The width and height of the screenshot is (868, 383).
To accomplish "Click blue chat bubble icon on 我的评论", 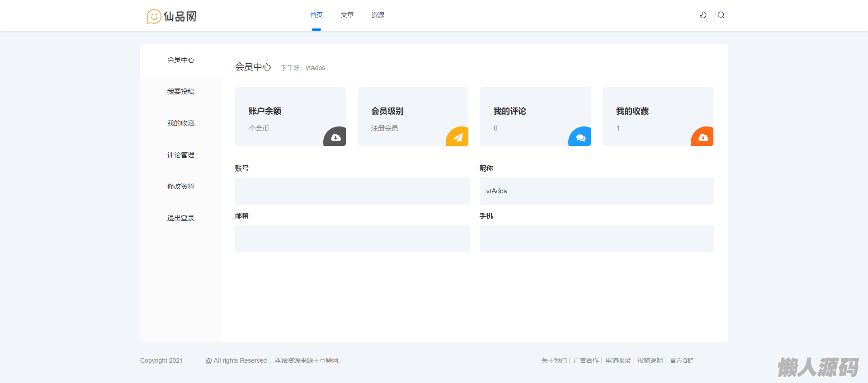I will [580, 137].
